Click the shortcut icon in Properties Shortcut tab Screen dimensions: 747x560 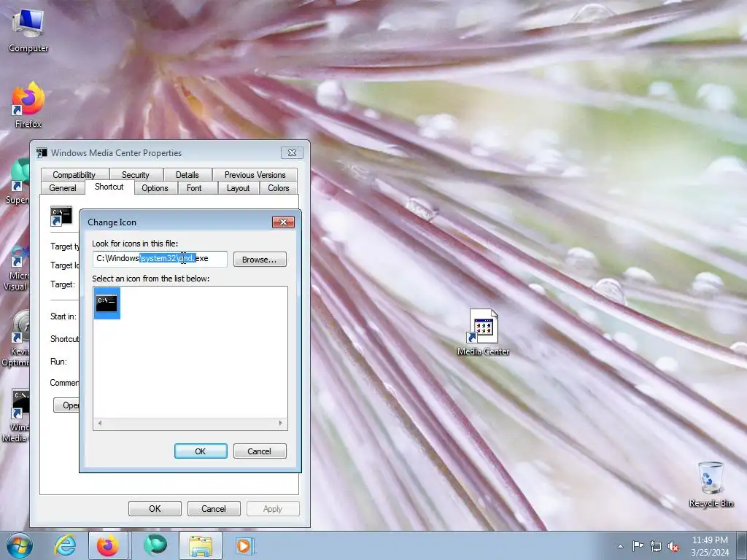pyautogui.click(x=61, y=216)
